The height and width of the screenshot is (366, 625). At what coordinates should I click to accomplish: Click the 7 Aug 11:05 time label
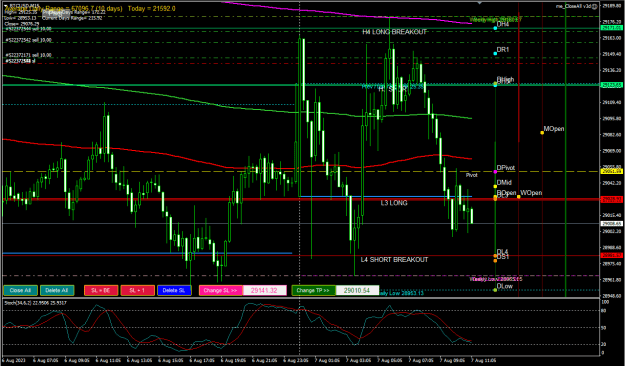click(x=484, y=360)
